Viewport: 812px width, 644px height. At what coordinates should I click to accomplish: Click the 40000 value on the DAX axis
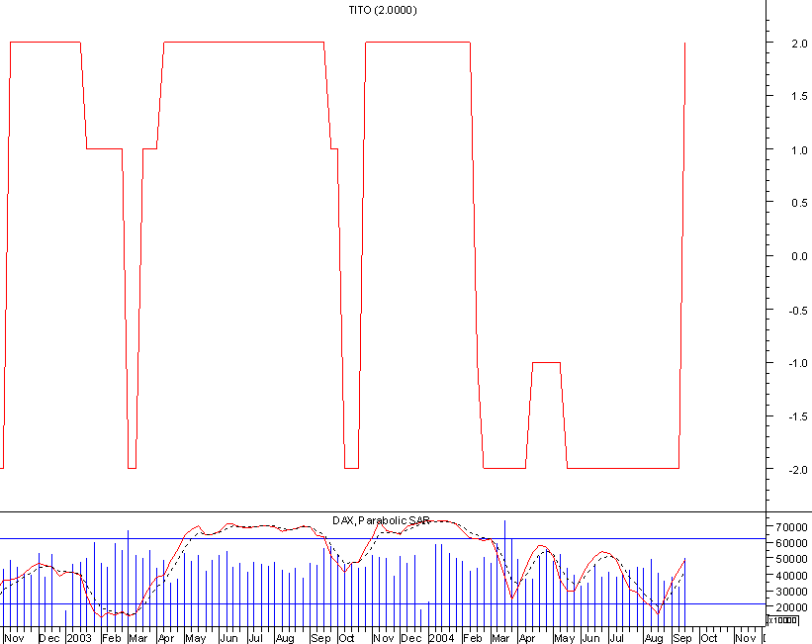[x=791, y=576]
